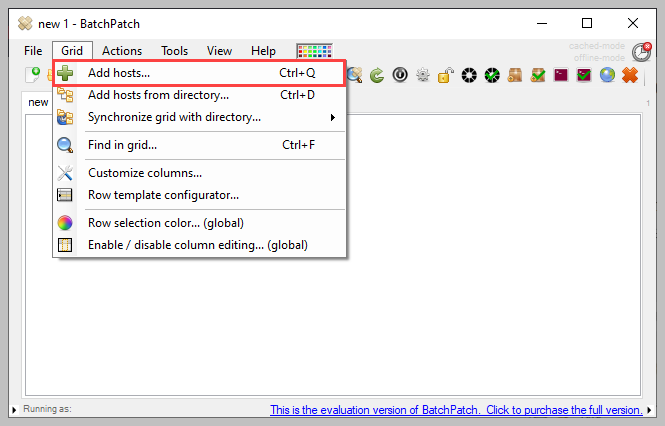Open the File menu
Screen dimensions: 665x426
(33, 51)
